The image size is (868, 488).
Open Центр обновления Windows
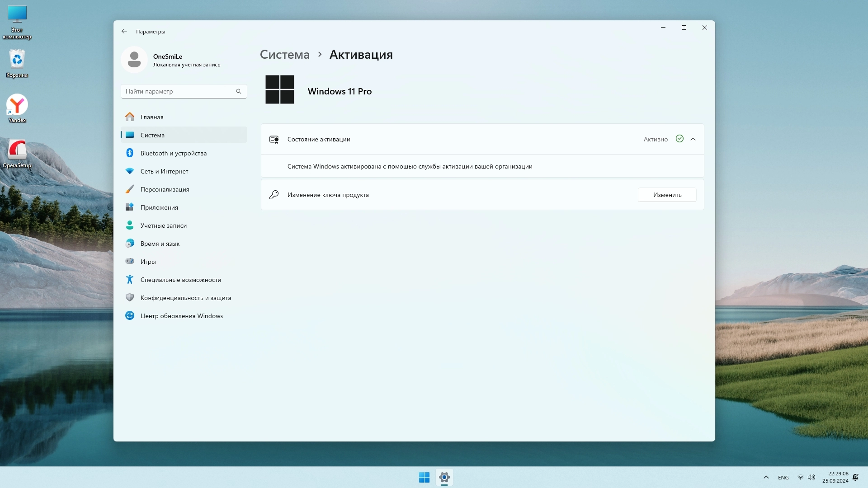181,316
